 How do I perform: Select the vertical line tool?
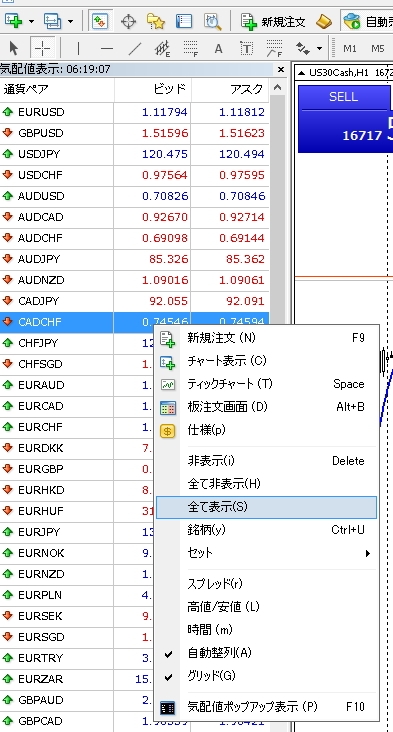(x=78, y=48)
